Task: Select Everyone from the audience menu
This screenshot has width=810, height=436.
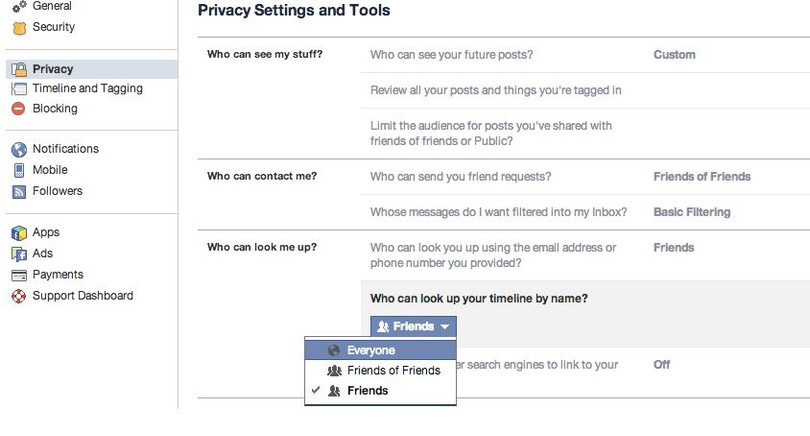Action: pos(370,350)
